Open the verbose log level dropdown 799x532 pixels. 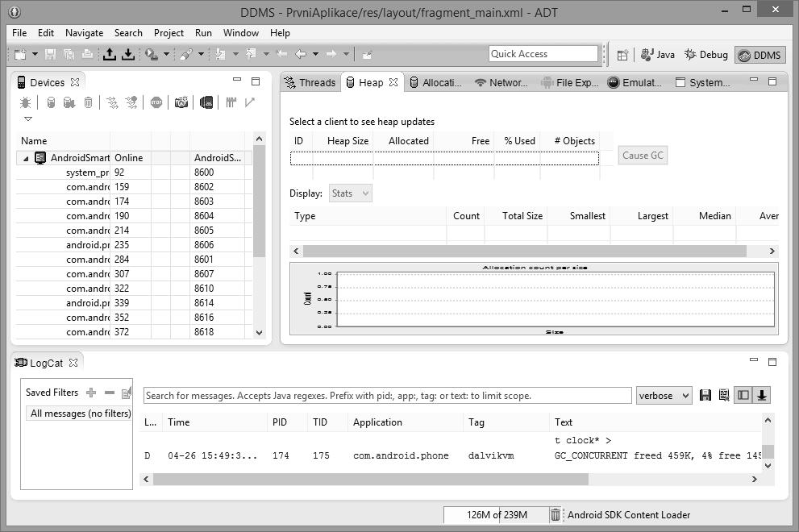coord(664,396)
